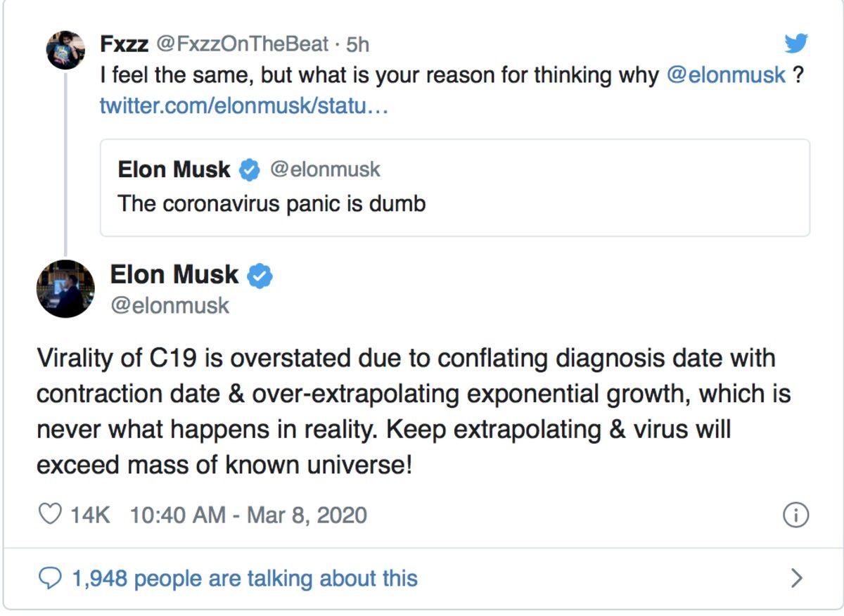Viewport: 844px width, 616px height.
Task: Click the Fxzz display name
Action: (127, 44)
